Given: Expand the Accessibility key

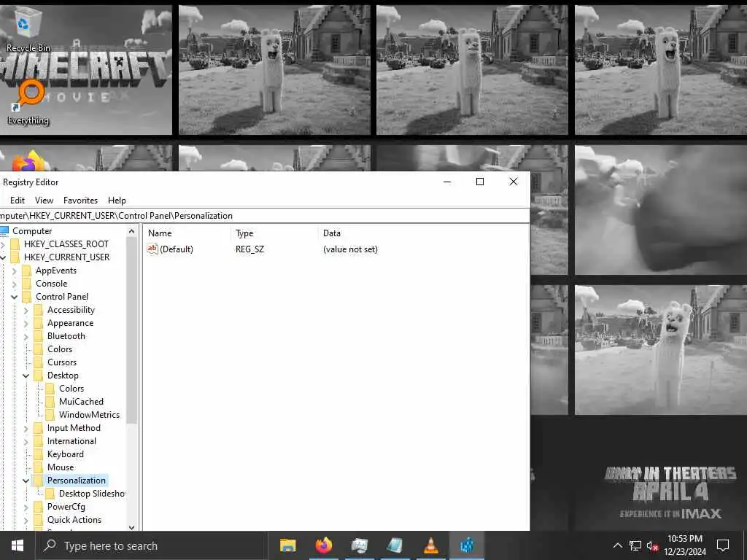Looking at the screenshot, I should click(x=26, y=311).
